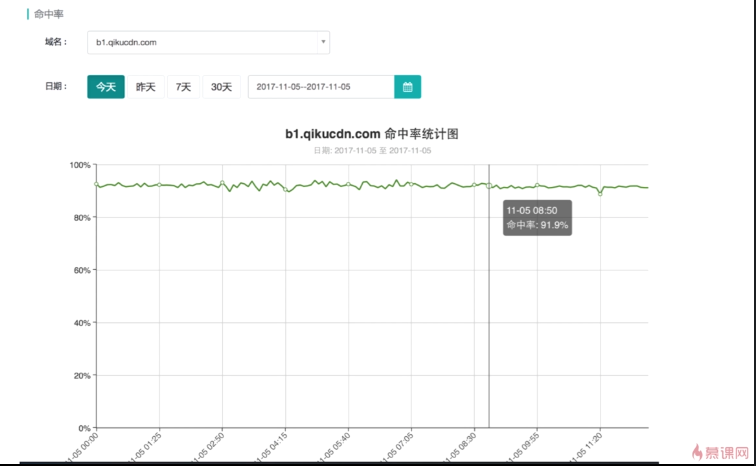Open the calendar date picker icon
Screen dimensions: 756x466
pos(407,87)
